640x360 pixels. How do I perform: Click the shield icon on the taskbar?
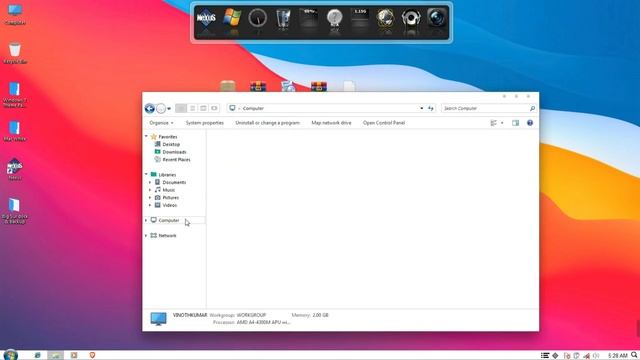click(x=92, y=355)
